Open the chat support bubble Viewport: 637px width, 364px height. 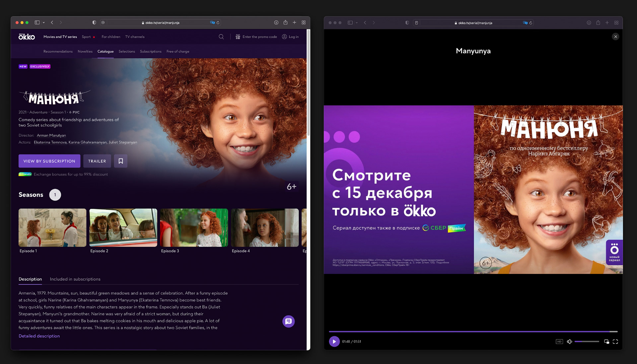289,321
